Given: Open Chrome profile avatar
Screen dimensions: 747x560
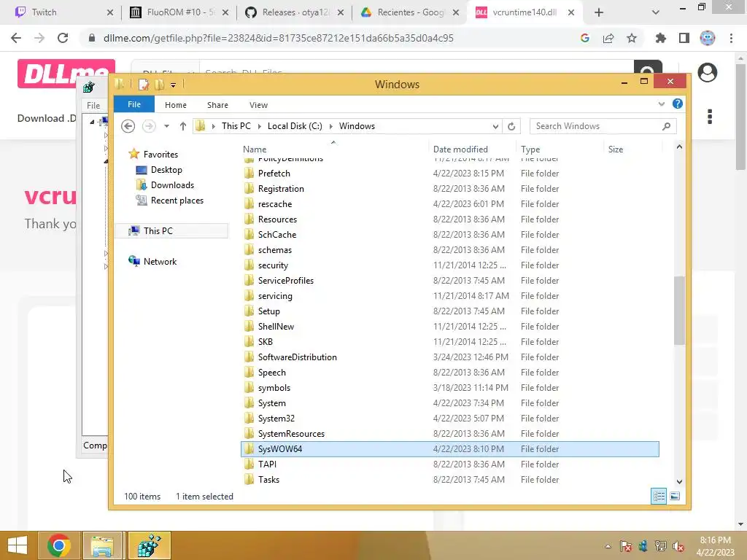Looking at the screenshot, I should [708, 38].
